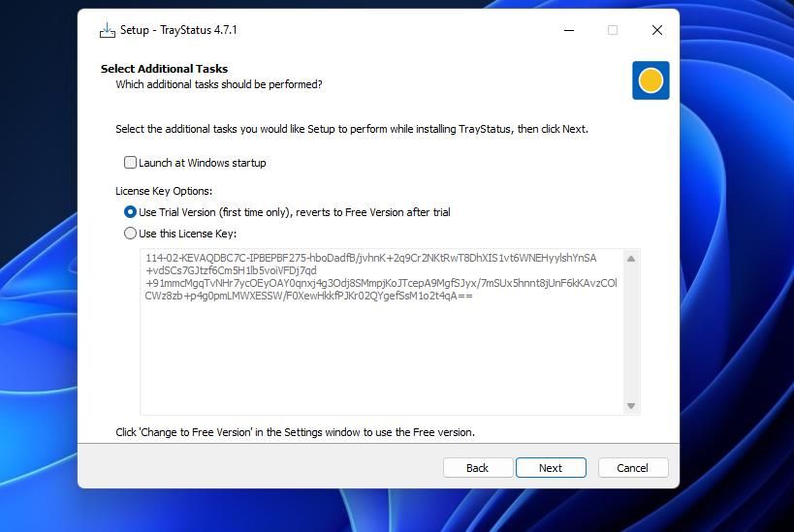Screen dimensions: 794x532
Task: Click the TrayStatus yellow circle logo
Action: click(x=651, y=80)
